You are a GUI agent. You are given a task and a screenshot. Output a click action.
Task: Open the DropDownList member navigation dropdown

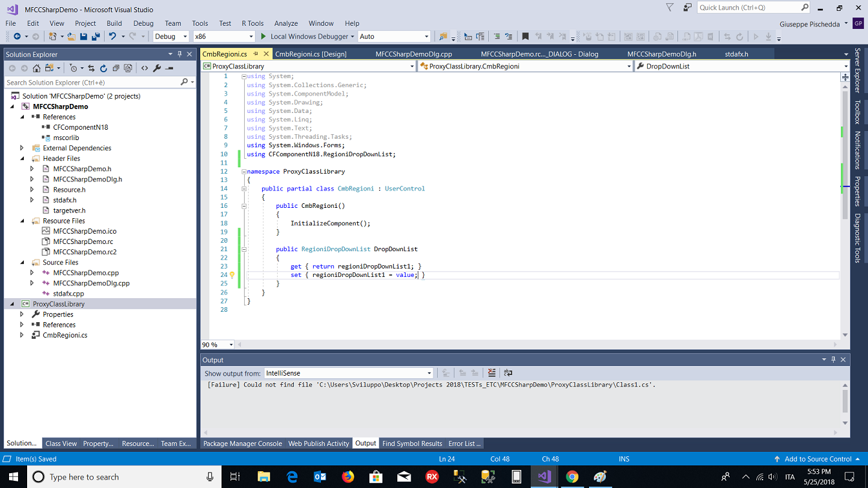[x=846, y=66]
